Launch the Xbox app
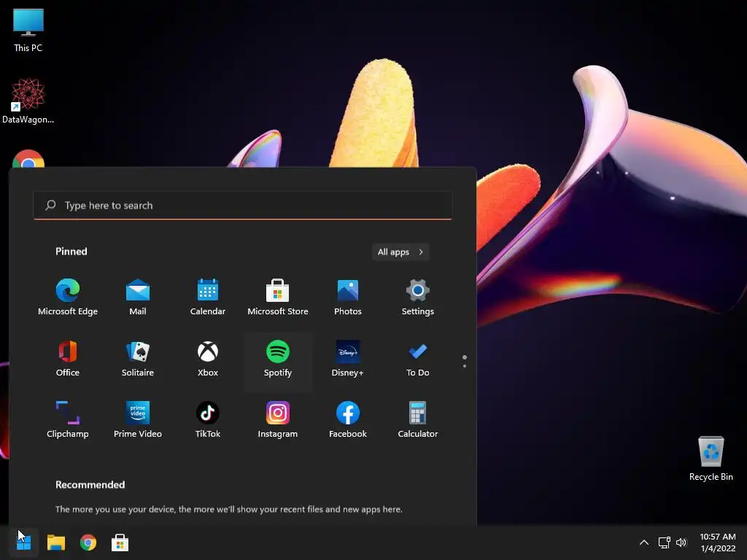The width and height of the screenshot is (747, 560). pos(208,359)
